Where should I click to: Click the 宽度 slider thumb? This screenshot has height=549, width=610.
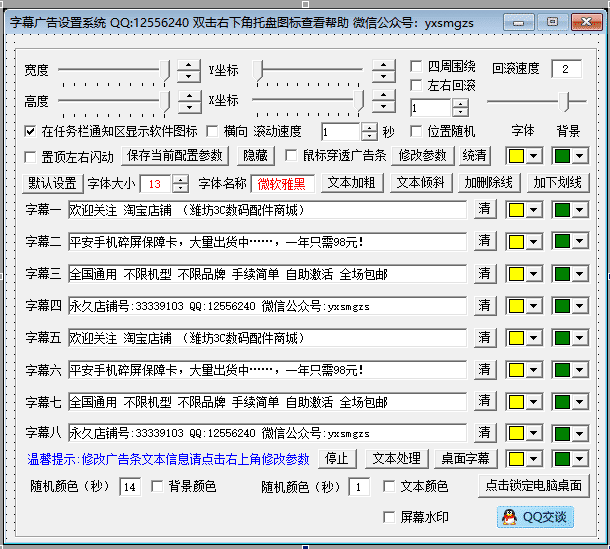coord(166,71)
